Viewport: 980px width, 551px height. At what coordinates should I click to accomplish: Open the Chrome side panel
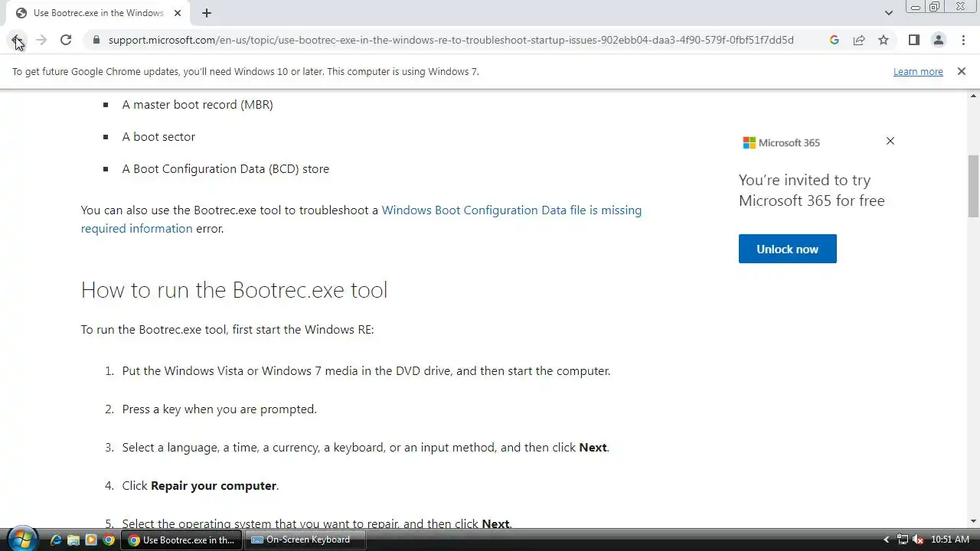point(914,40)
